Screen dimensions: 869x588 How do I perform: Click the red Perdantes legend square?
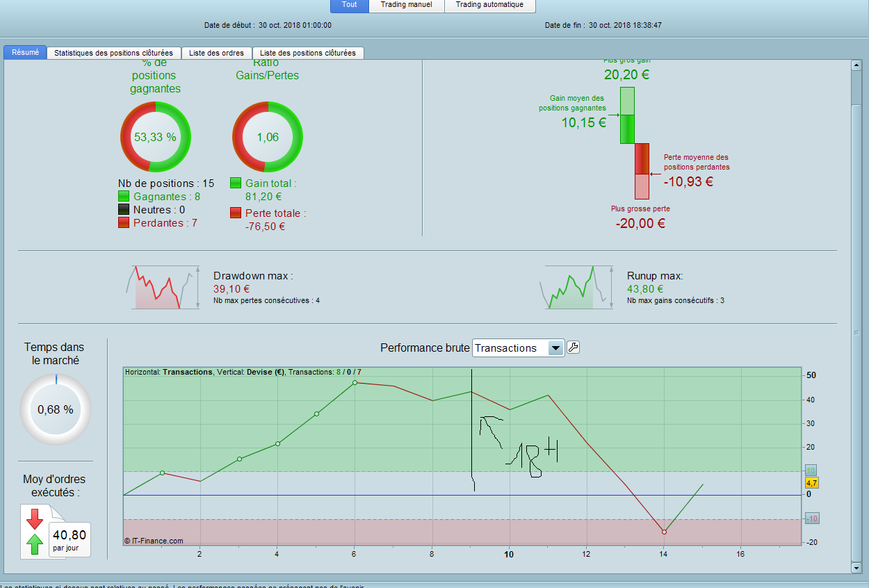click(124, 223)
